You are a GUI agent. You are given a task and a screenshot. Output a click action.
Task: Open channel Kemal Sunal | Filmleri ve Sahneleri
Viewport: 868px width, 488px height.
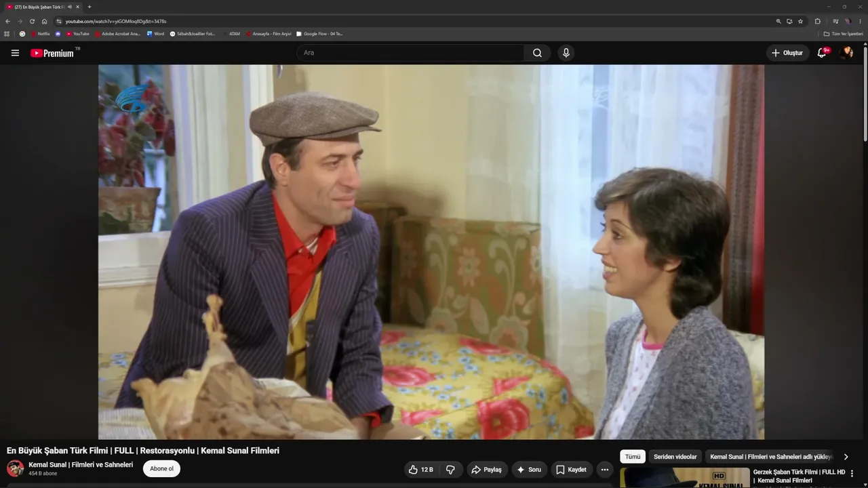[x=81, y=465]
